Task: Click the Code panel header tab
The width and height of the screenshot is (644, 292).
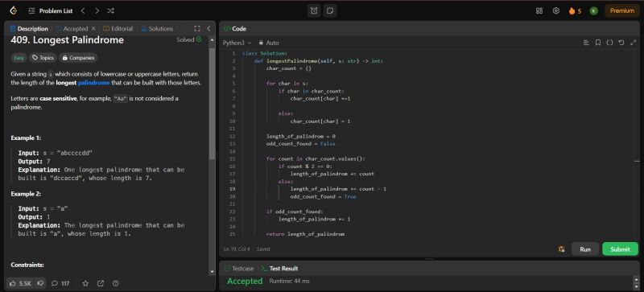Action: (x=235, y=29)
